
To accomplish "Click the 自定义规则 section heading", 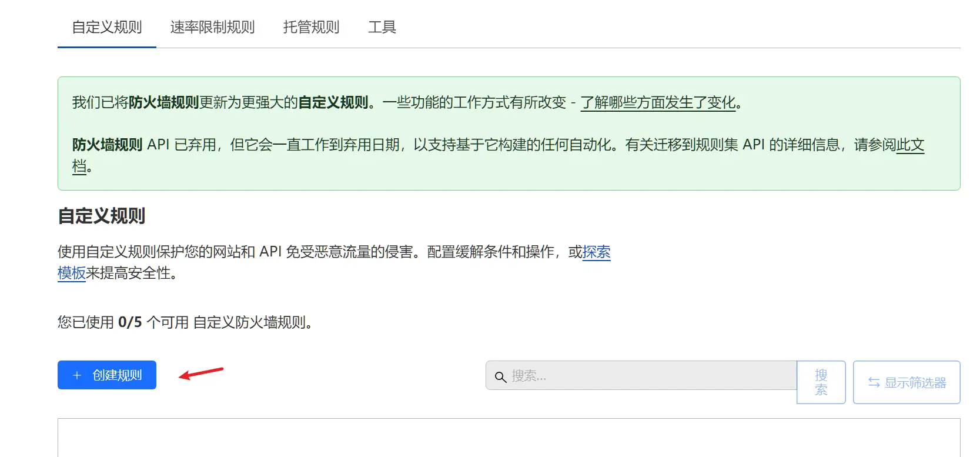I will pos(101,216).
